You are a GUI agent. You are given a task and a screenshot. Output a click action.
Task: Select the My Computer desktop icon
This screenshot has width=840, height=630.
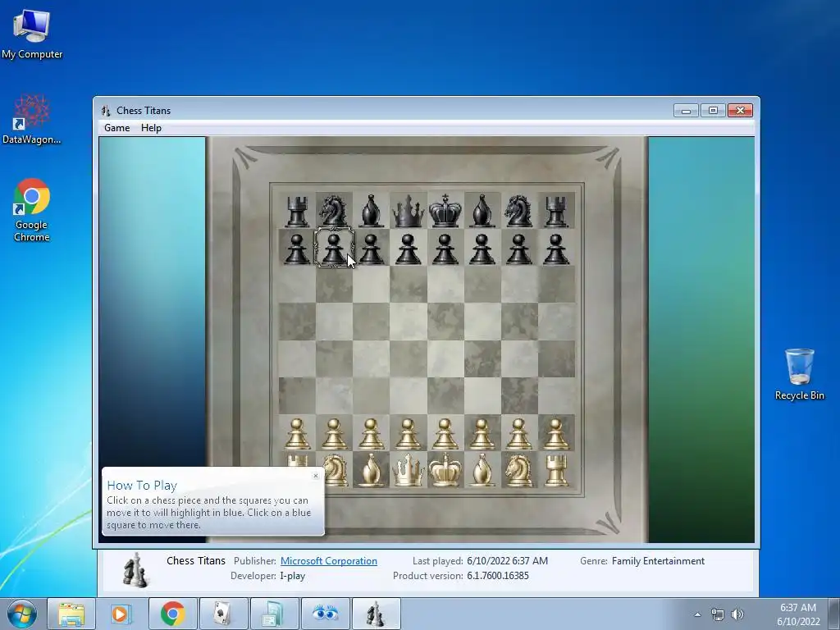tap(32, 34)
